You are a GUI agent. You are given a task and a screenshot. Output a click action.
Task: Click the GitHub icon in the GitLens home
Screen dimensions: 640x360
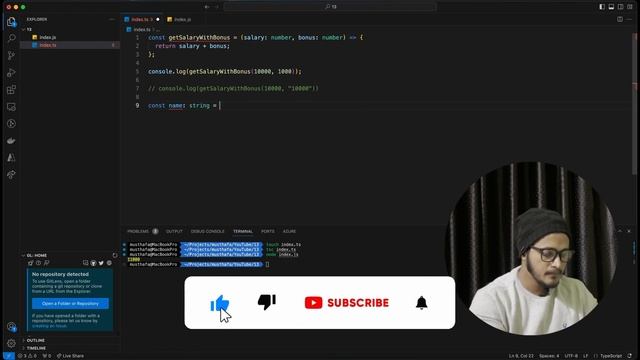[93, 263]
